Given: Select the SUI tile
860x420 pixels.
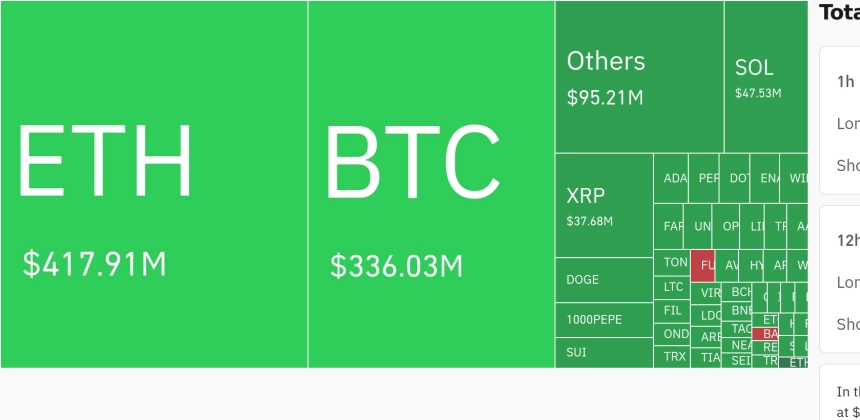Looking at the screenshot, I should [x=604, y=353].
